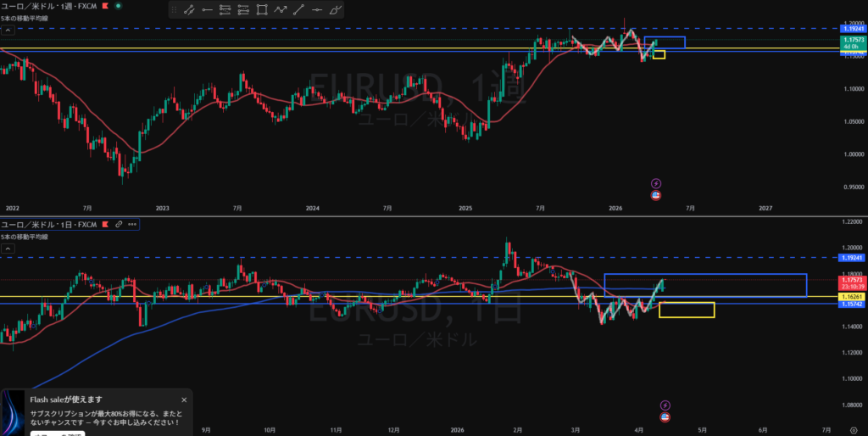868x436 pixels.
Task: Open the three-dot more menu on daily chart
Action: [x=131, y=224]
